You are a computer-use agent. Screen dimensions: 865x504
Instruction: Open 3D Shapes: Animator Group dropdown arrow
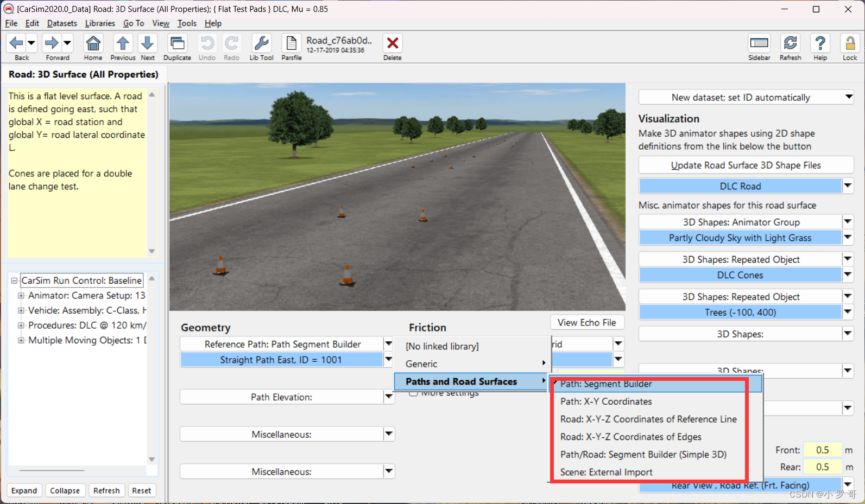point(848,222)
